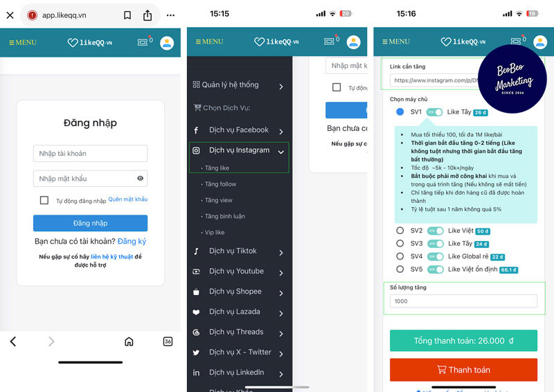Viewport: 554px width, 392px height.
Task: Tap the bookmark icon beside the URL
Action: (x=127, y=15)
